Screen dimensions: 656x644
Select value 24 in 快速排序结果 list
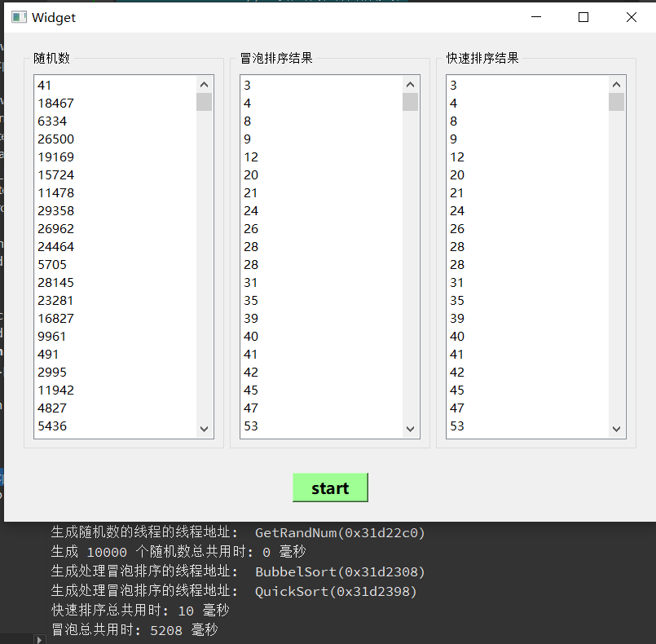coord(527,211)
